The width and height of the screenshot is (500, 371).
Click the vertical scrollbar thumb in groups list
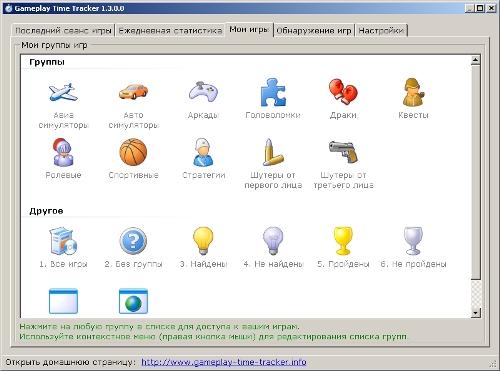[476, 172]
